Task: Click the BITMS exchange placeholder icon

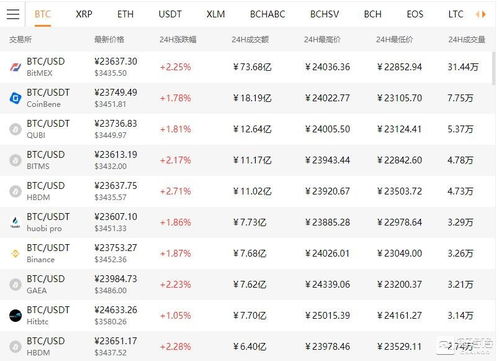Action: point(15,160)
